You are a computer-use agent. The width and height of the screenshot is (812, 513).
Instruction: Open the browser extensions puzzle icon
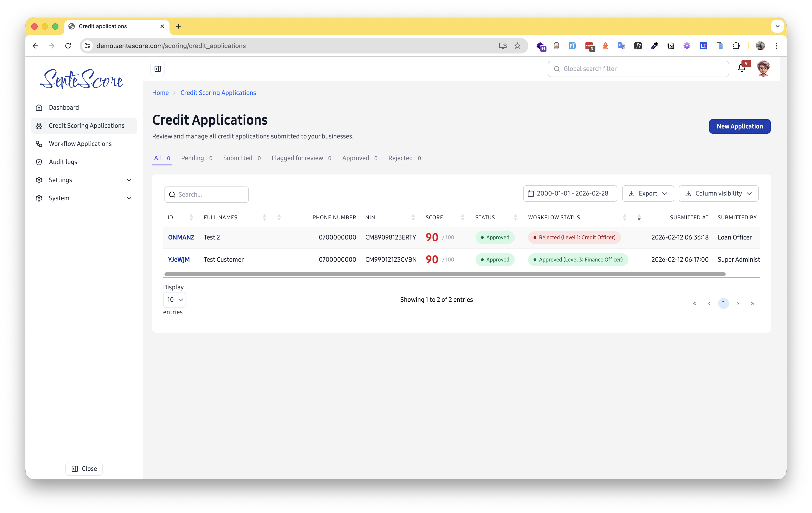[x=736, y=46]
